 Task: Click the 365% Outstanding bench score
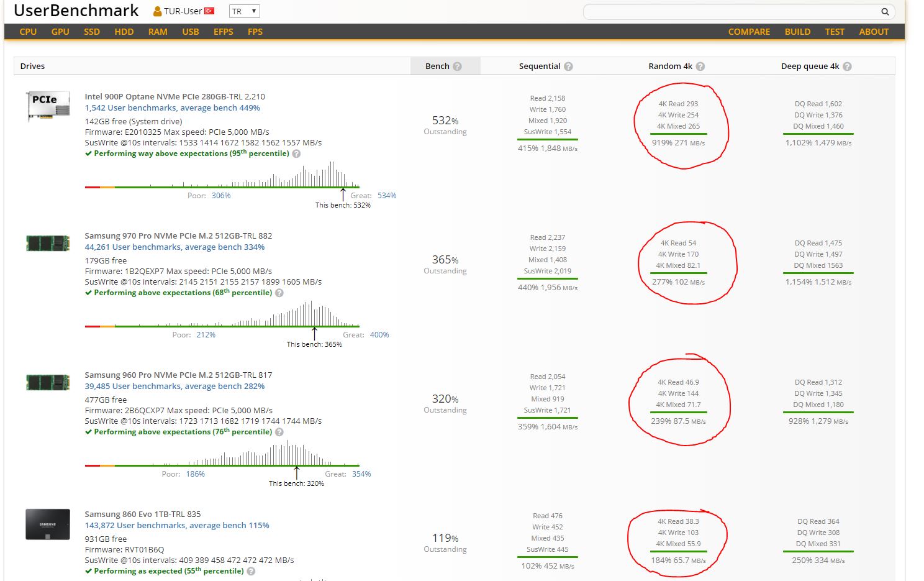click(445, 264)
